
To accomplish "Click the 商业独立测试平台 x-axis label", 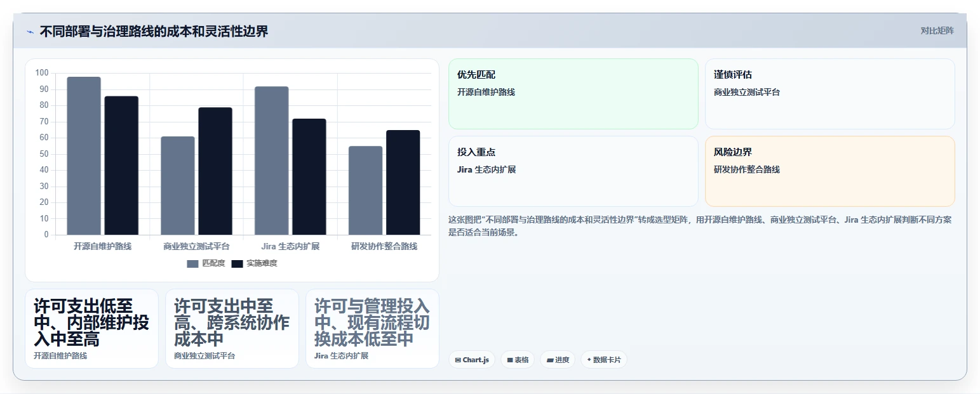I will [196, 246].
